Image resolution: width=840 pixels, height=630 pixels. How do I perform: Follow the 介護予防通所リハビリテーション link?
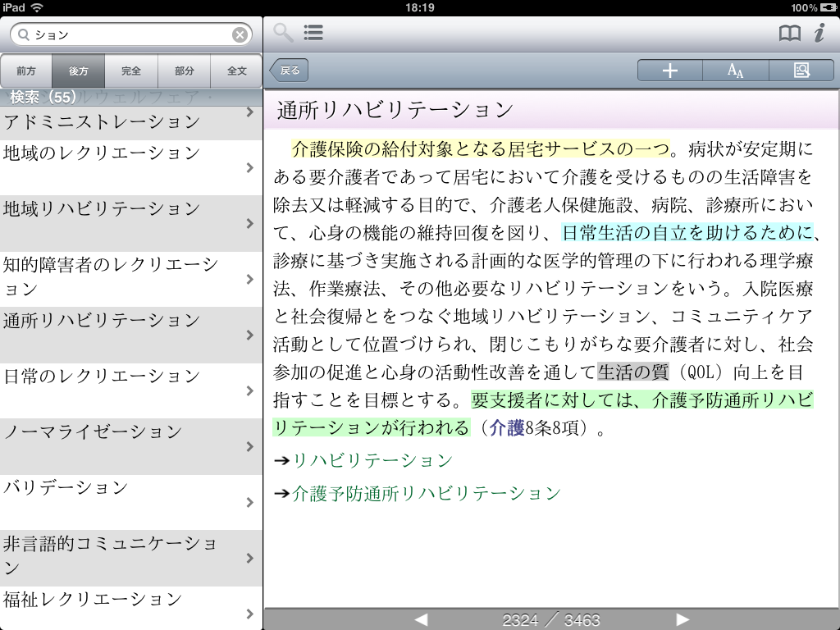point(427,493)
